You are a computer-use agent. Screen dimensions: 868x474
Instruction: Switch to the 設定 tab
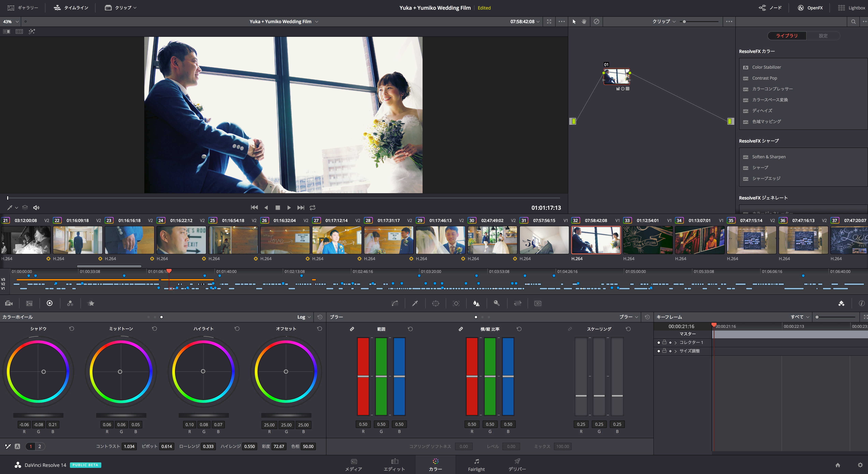tap(823, 36)
